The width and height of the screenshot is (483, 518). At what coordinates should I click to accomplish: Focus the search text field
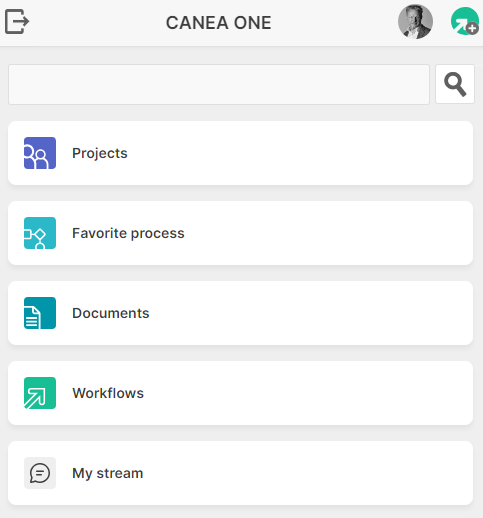point(219,84)
